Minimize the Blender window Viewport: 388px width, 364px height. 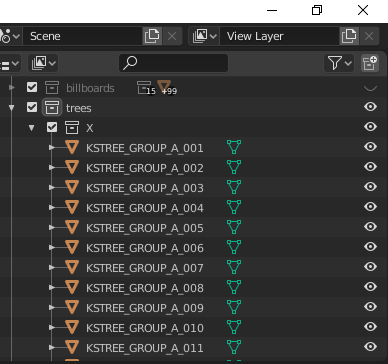(x=272, y=10)
